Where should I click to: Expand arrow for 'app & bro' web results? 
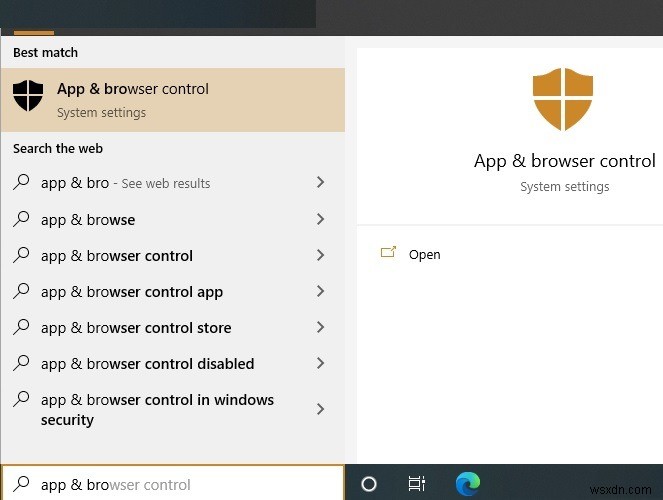pyautogui.click(x=321, y=182)
